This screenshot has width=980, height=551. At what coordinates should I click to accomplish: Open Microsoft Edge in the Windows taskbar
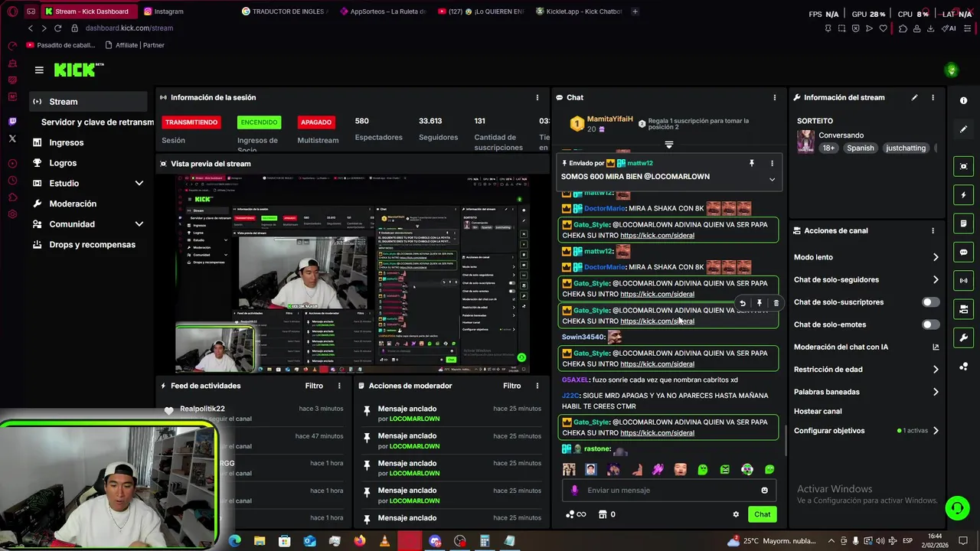click(235, 541)
